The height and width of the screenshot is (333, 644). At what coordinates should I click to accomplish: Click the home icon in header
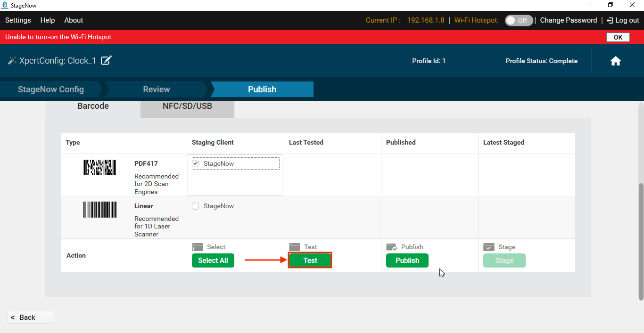615,61
